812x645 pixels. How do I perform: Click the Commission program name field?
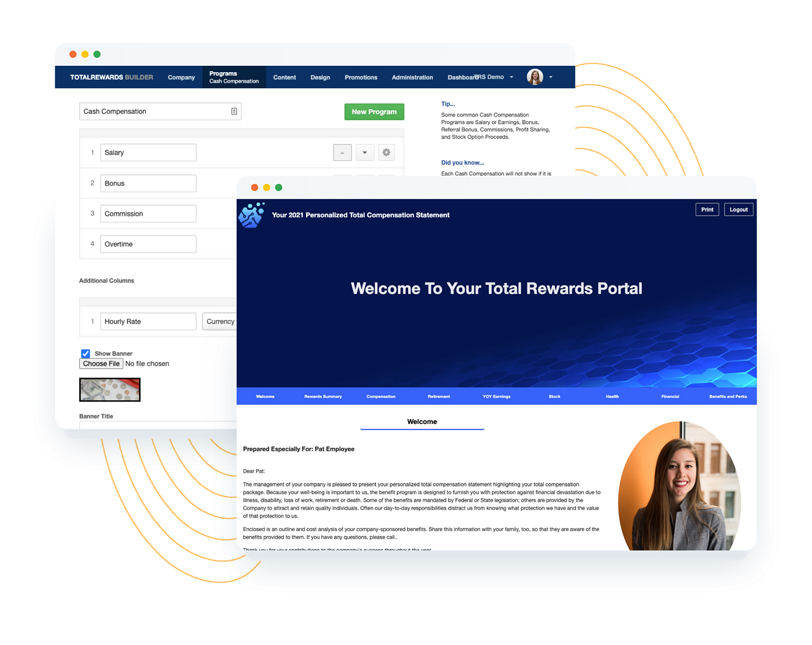[x=148, y=214]
